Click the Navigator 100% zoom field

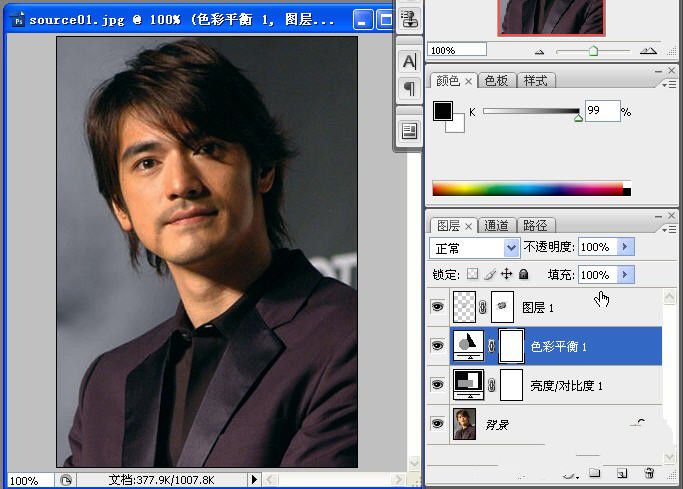coord(457,50)
